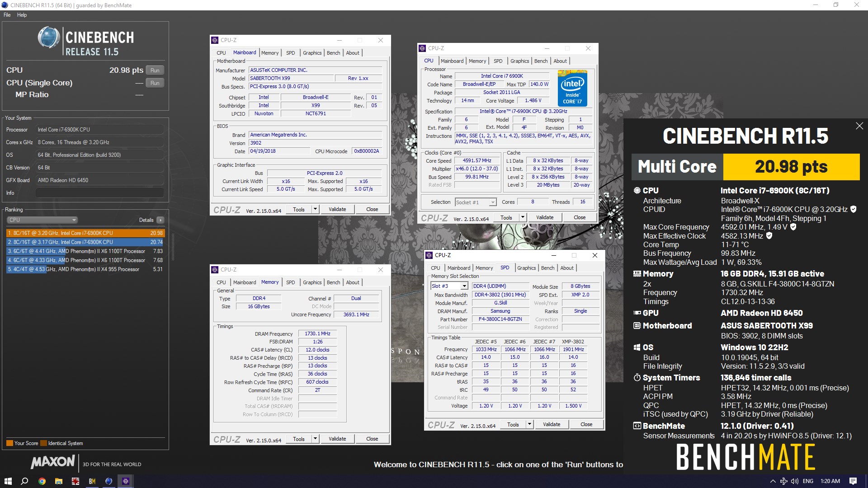Open the Slot #3 memory slot dropdown
This screenshot has width=868, height=488.
tap(449, 286)
